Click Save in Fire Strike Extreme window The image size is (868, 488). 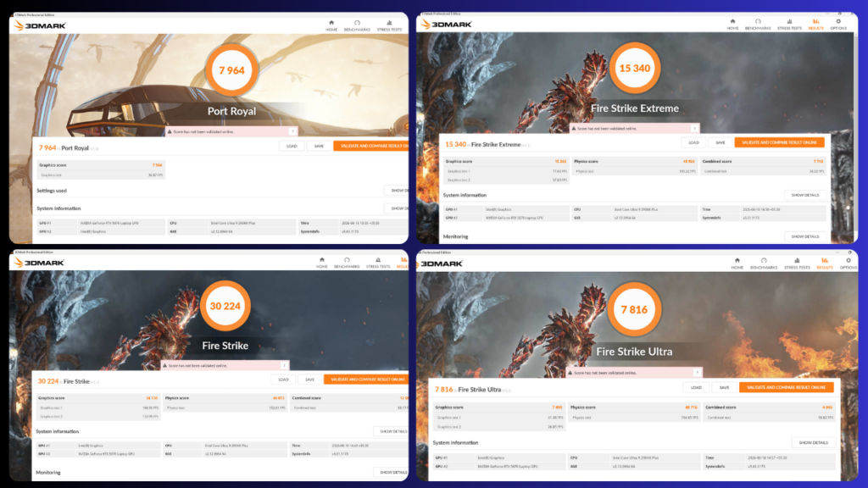point(721,142)
